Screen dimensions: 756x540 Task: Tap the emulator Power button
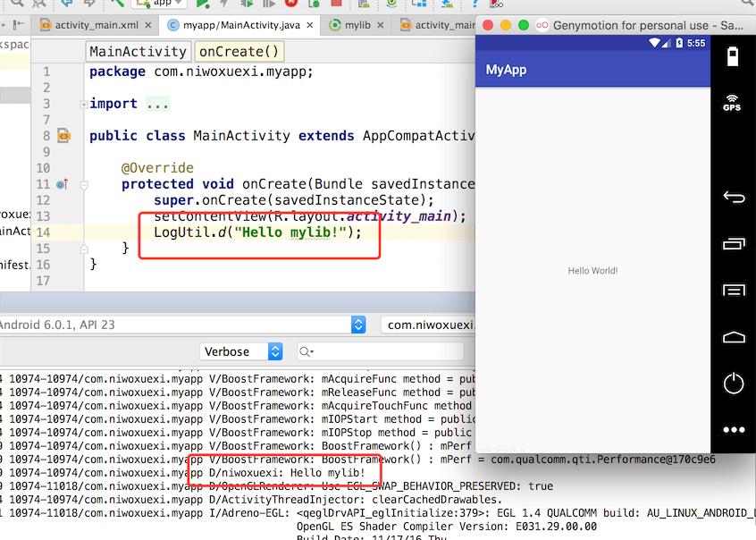click(734, 384)
